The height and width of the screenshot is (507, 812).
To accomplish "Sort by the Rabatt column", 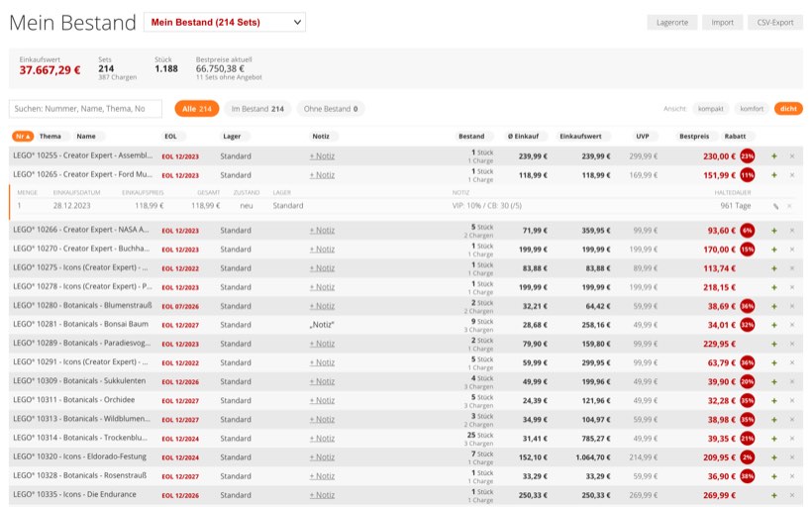I will coord(736,137).
